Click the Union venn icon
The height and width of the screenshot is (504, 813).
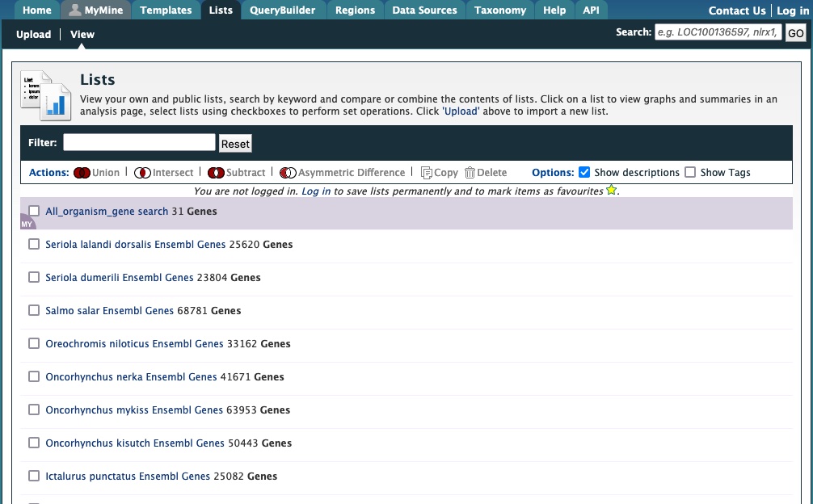click(82, 173)
